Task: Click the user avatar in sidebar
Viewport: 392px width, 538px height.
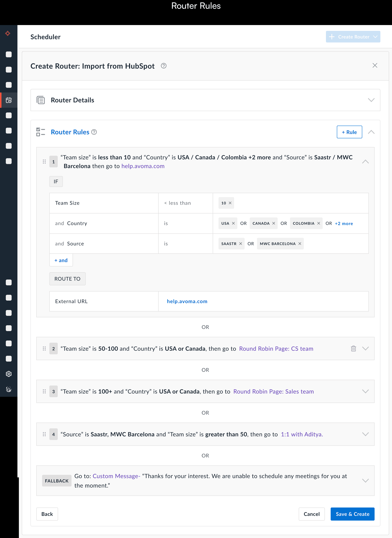Action: (x=9, y=389)
